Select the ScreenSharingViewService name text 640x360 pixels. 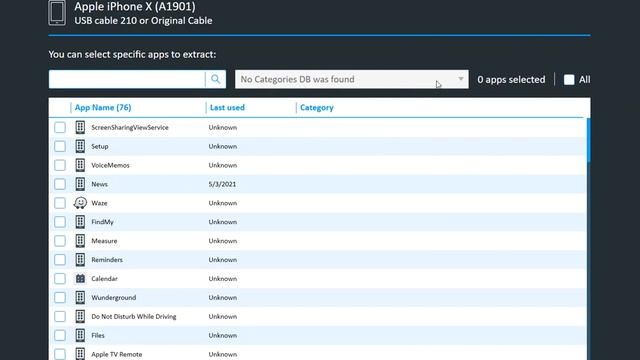tap(130, 127)
